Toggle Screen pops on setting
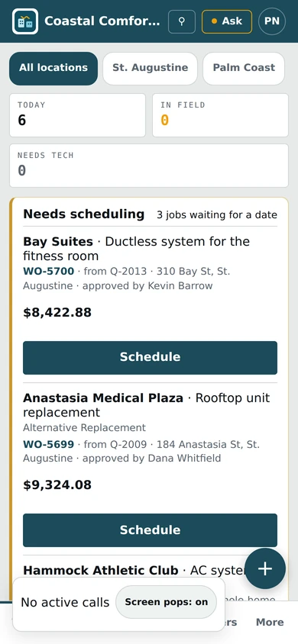This screenshot has width=298, height=644. click(166, 602)
